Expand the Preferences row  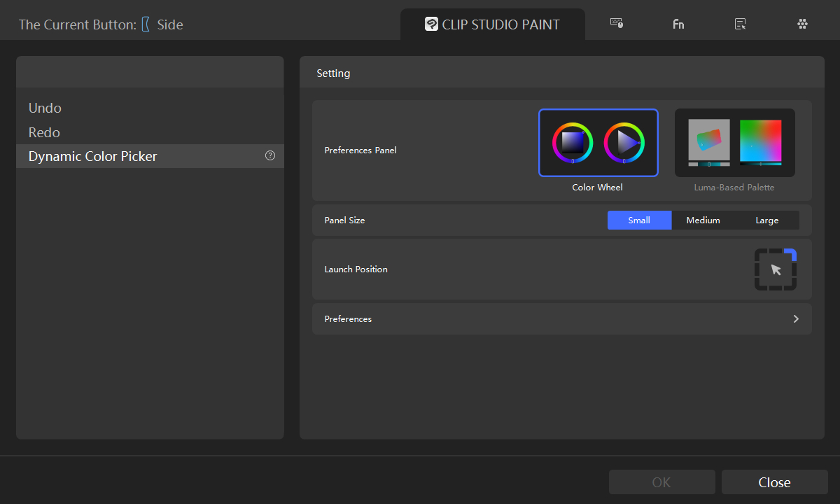tap(561, 318)
